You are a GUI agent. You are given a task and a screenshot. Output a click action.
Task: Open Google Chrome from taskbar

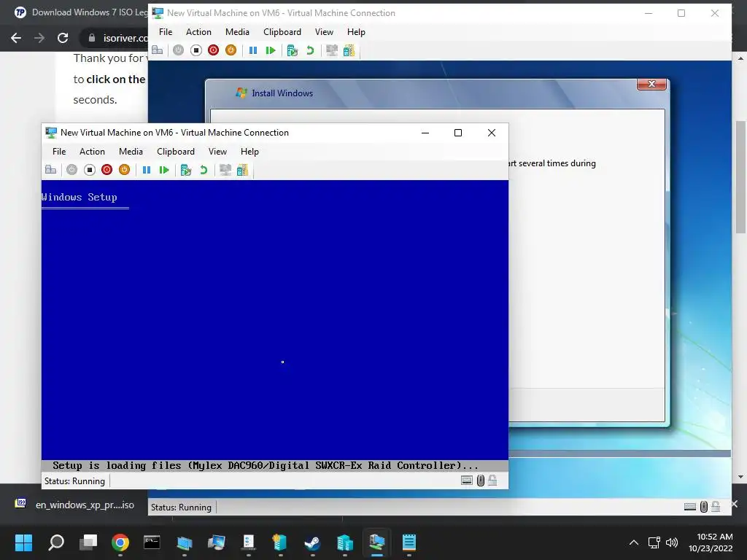(120, 542)
